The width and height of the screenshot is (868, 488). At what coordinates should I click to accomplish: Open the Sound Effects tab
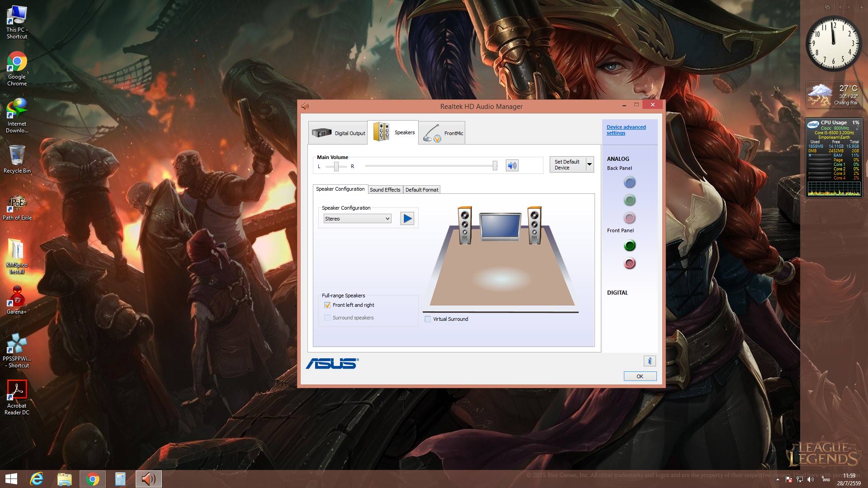click(385, 190)
